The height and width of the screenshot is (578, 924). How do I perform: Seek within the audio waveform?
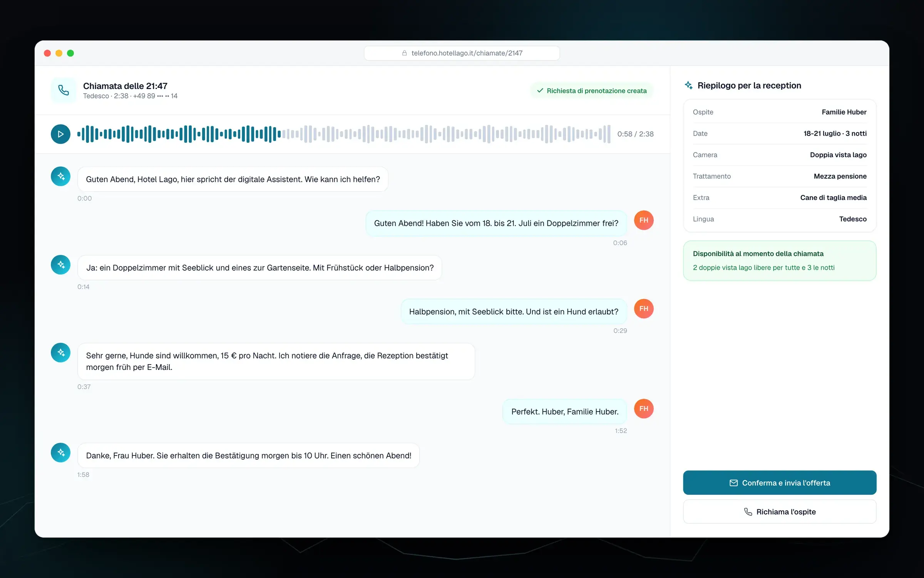point(344,134)
